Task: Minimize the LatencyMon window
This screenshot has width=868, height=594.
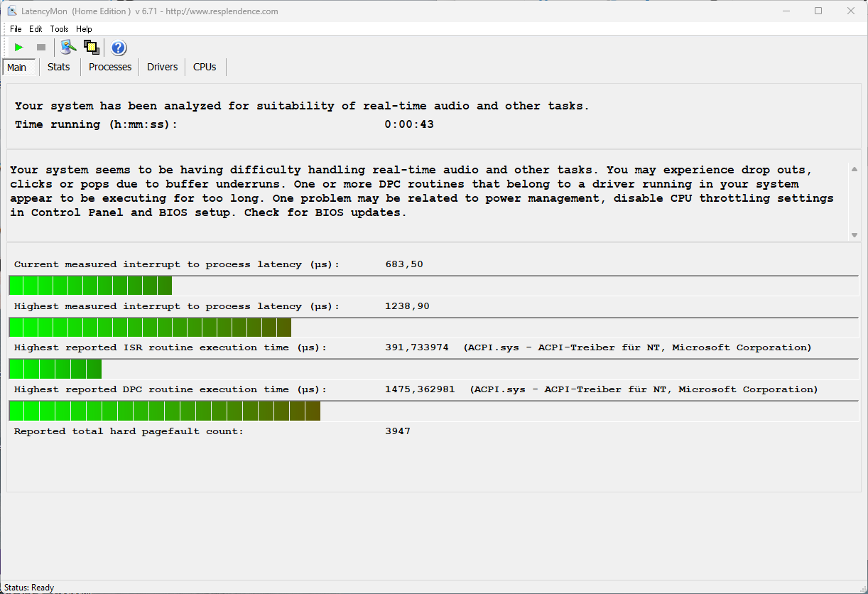Action: point(786,11)
